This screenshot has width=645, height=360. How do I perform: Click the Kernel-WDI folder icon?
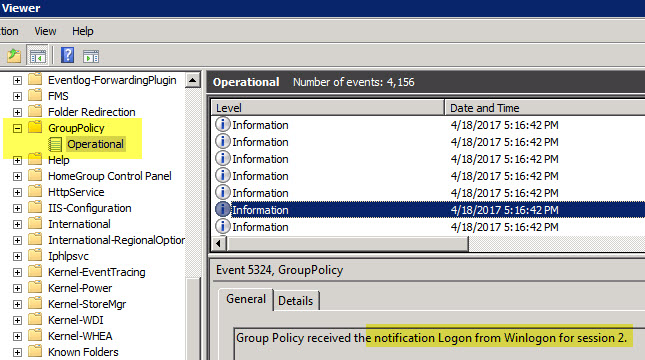(35, 320)
